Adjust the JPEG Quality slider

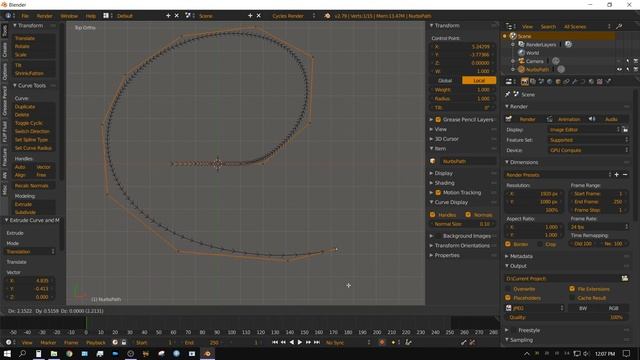pyautogui.click(x=567, y=317)
